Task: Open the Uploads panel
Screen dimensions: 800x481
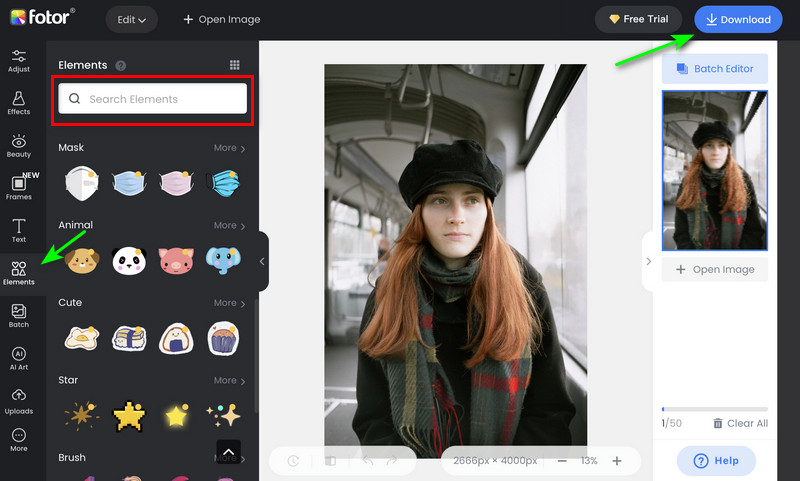Action: (18, 401)
